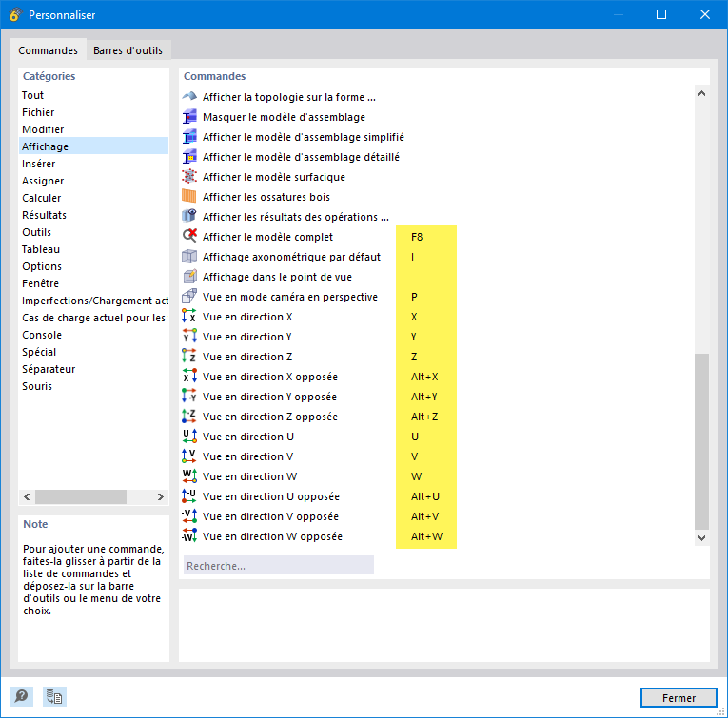Switch to the Commandes tab
The height and width of the screenshot is (718, 728).
[48, 50]
